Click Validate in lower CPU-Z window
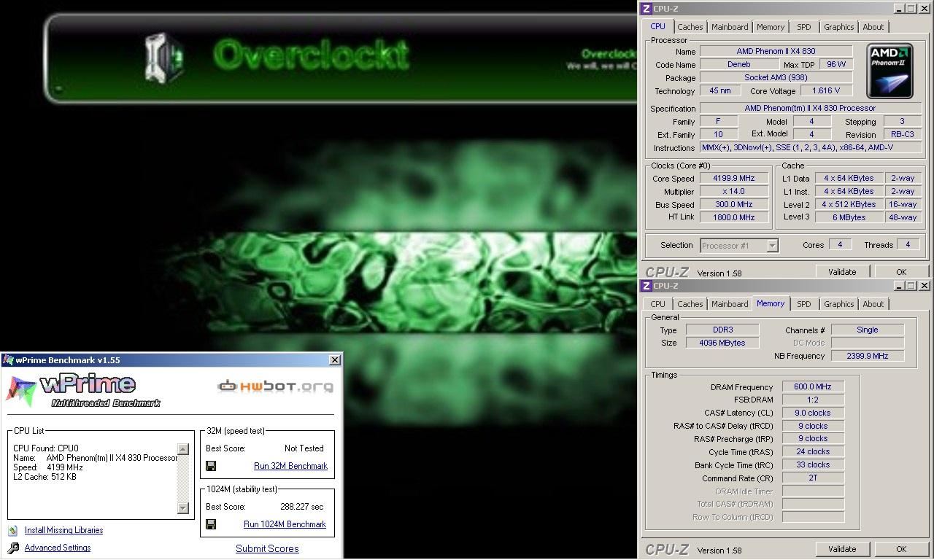The width and height of the screenshot is (934, 560). (842, 549)
